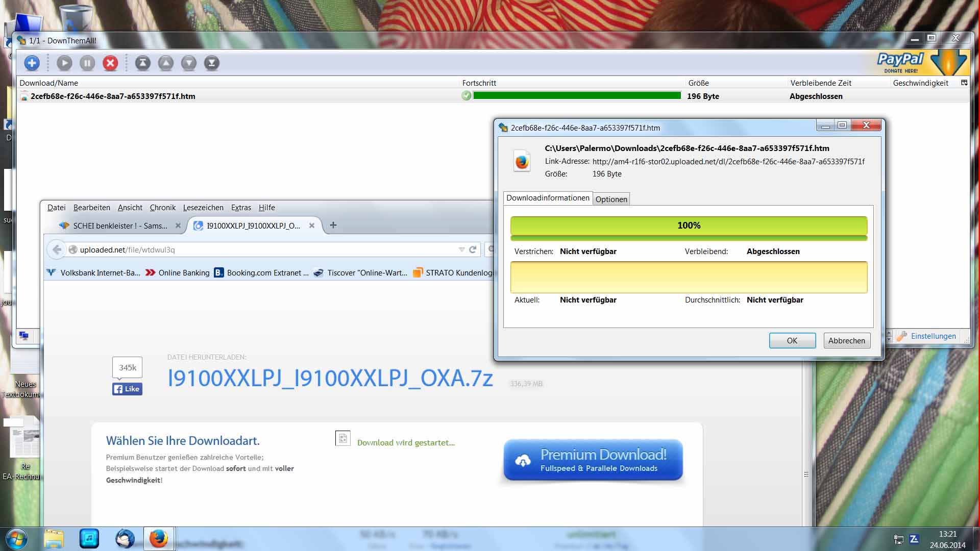
Task: Click the finished green progress bar in list
Action: tap(577, 95)
